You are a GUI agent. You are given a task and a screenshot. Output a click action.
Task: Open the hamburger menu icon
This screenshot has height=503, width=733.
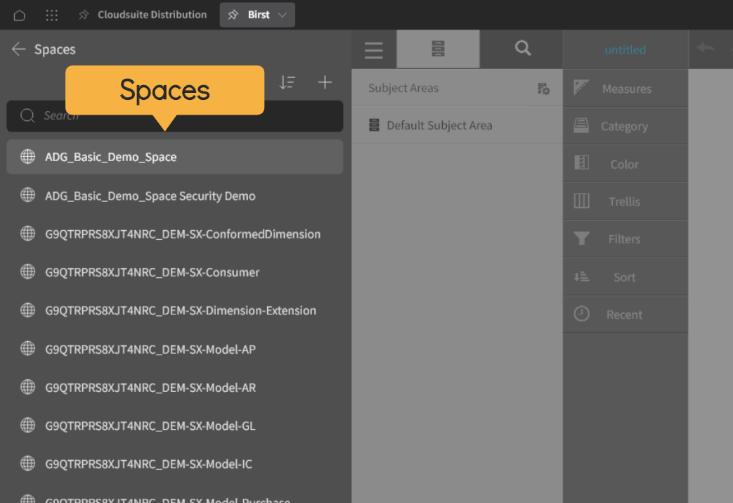[374, 50]
